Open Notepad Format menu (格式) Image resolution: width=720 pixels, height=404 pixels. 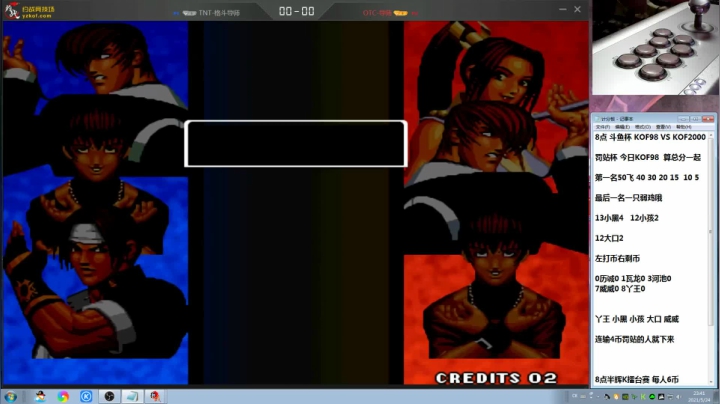(x=642, y=127)
